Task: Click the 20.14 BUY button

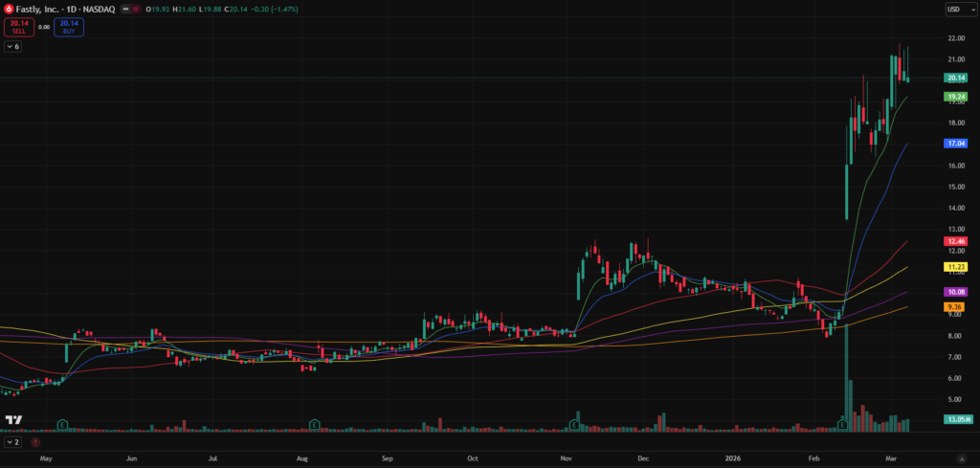Action: tap(69, 28)
